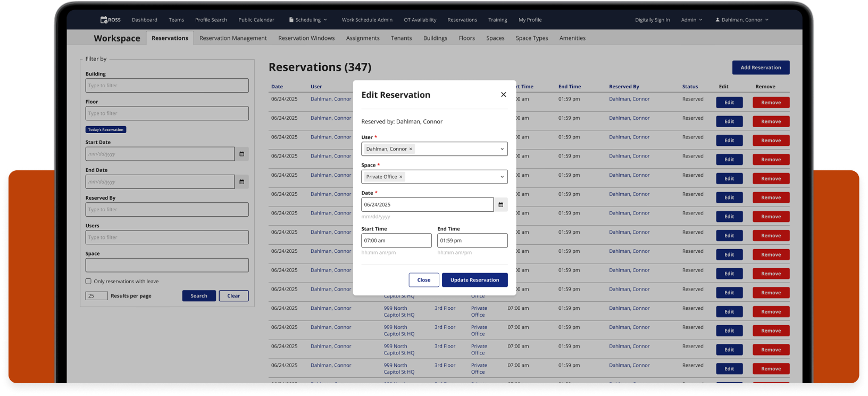The width and height of the screenshot is (868, 396).
Task: Click the Building filter input field
Action: [x=167, y=86]
